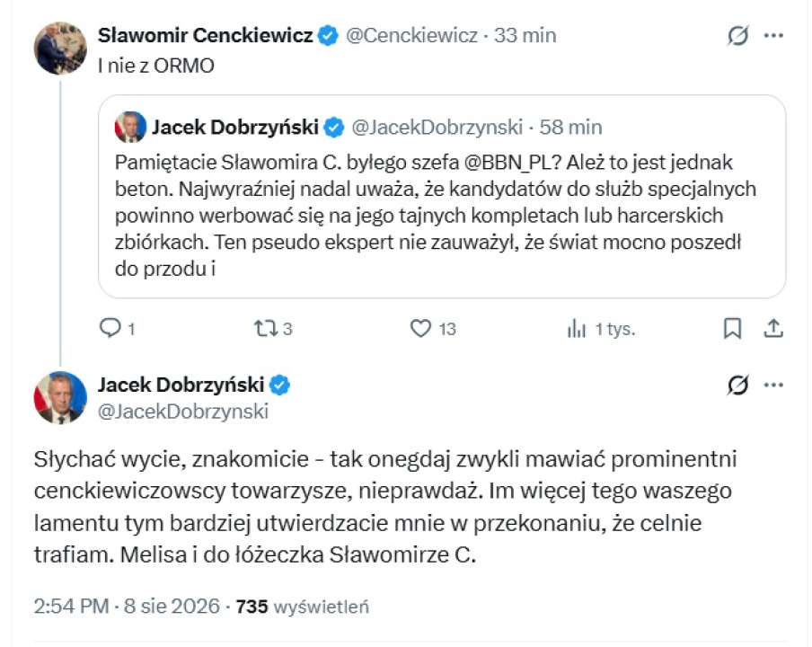This screenshot has width=812, height=647.
Task: Click the 33 min timestamp on Cenckiewicz's tweet
Action: pos(525,36)
